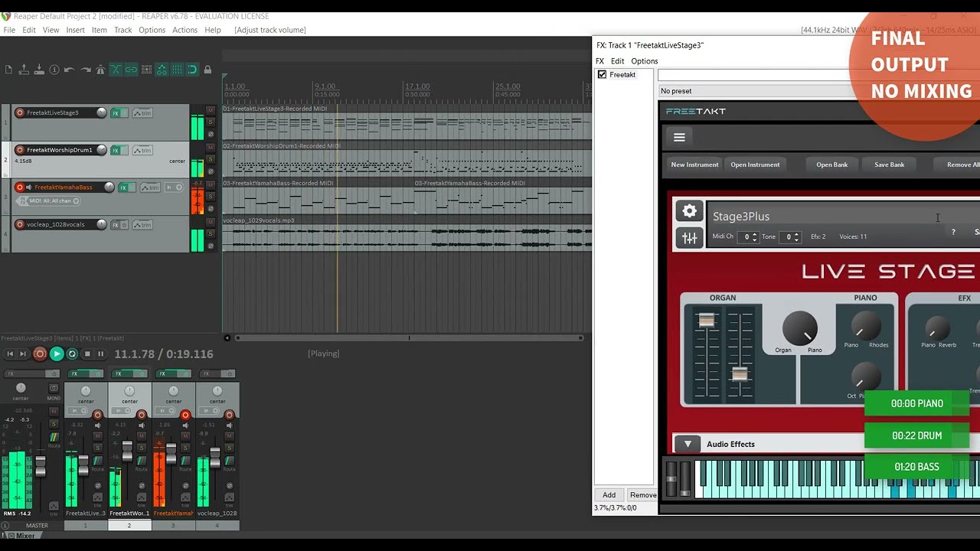Image resolution: width=980 pixels, height=551 pixels.
Task: Click the Open Bank button
Action: click(831, 165)
